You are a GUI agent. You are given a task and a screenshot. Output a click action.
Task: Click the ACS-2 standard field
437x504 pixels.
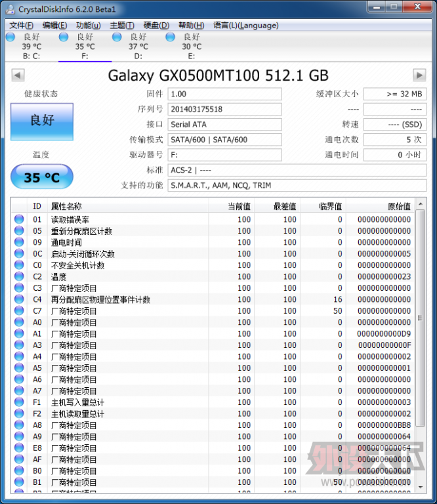point(297,170)
